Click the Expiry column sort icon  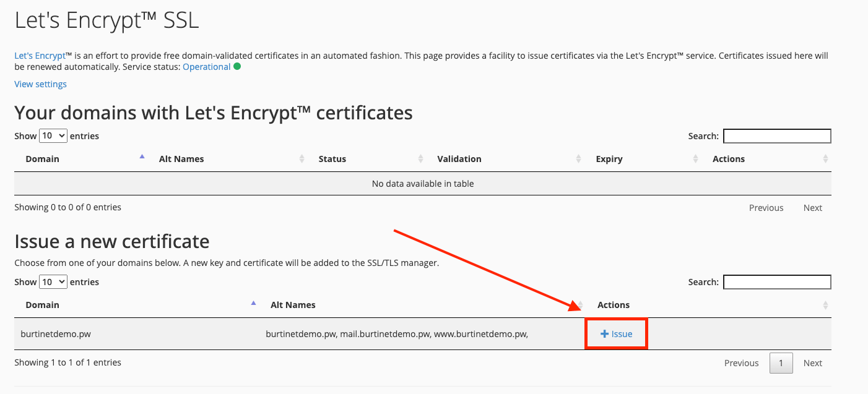[695, 159]
